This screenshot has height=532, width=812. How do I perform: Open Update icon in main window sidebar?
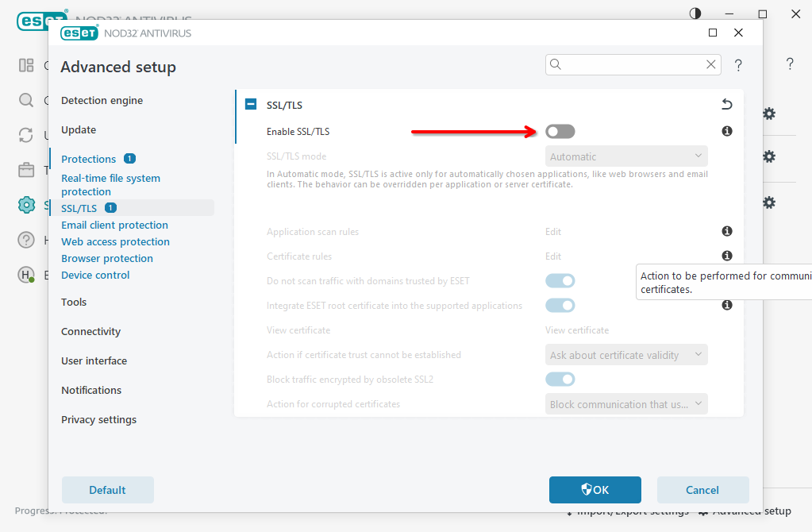pos(26,135)
